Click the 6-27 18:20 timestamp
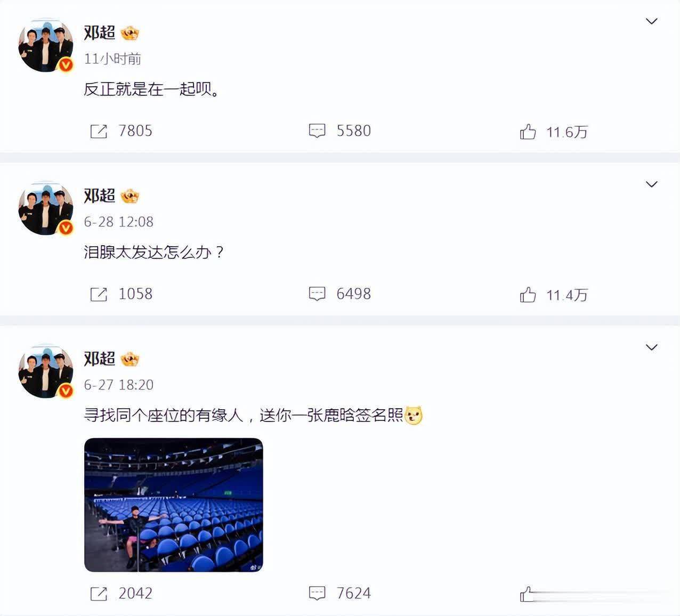The height and width of the screenshot is (616, 680). 119,385
